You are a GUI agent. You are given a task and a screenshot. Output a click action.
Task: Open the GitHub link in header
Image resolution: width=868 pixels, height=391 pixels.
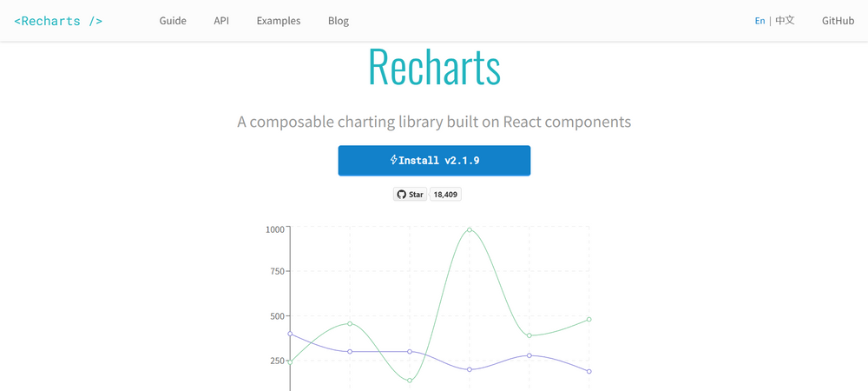click(x=838, y=21)
